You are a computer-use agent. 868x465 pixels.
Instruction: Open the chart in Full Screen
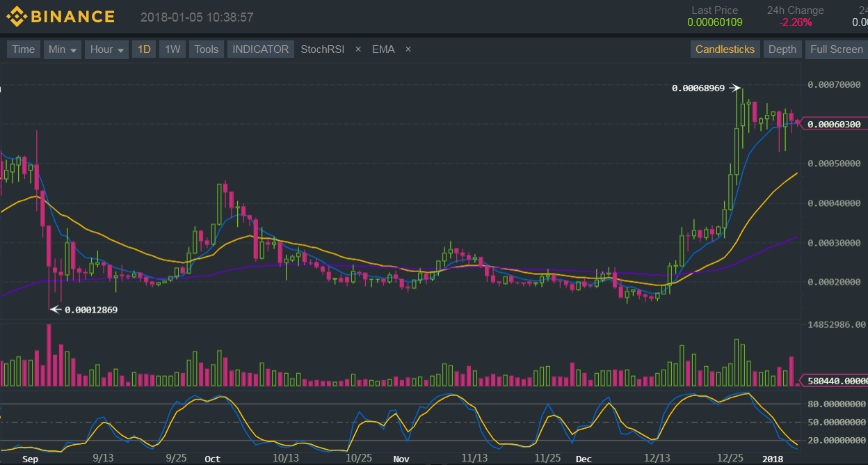(837, 49)
